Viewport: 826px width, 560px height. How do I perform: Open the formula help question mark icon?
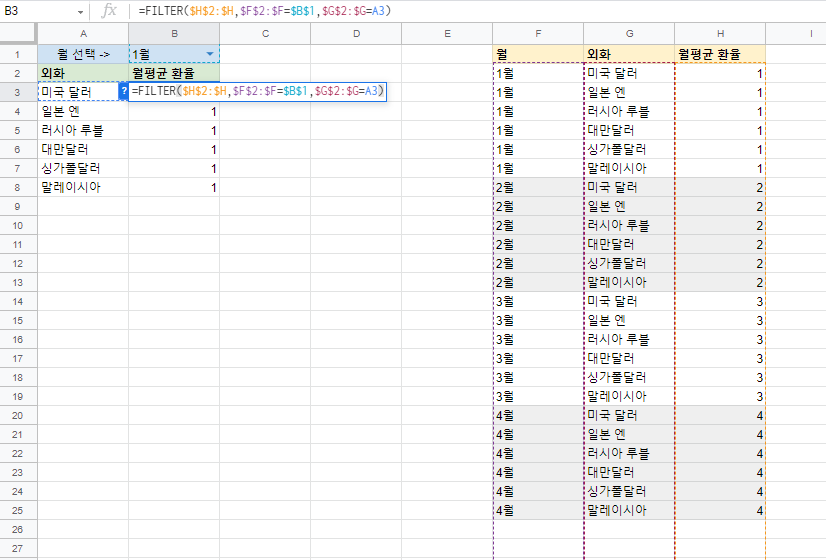coord(124,91)
